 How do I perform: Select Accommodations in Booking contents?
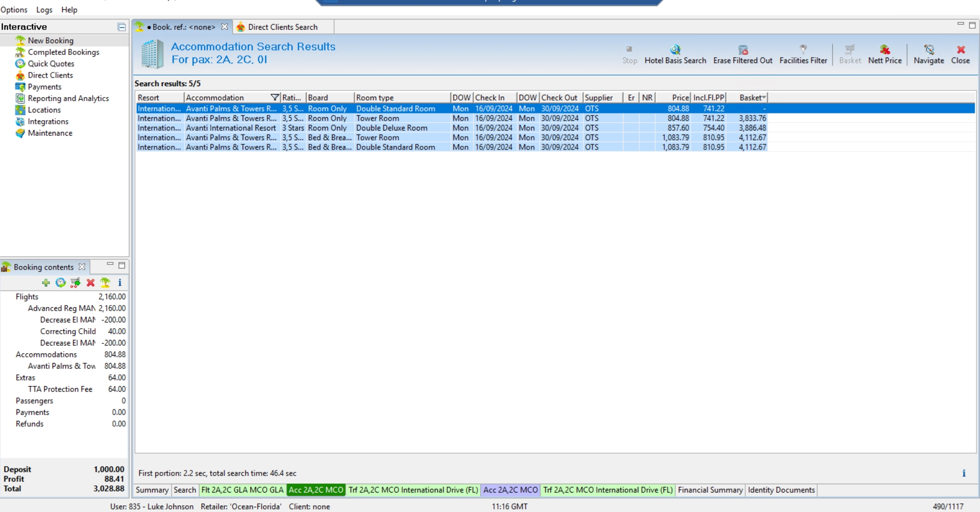coord(46,354)
